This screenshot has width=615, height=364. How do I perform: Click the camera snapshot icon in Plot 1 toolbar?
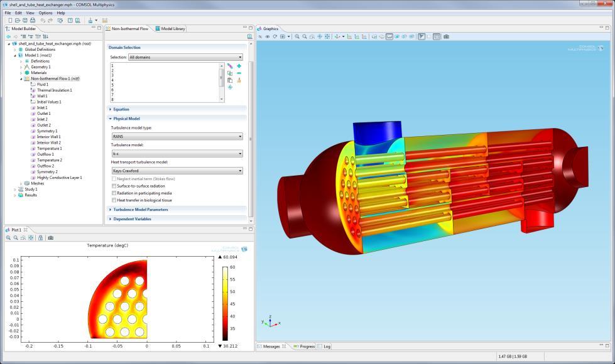click(x=51, y=238)
